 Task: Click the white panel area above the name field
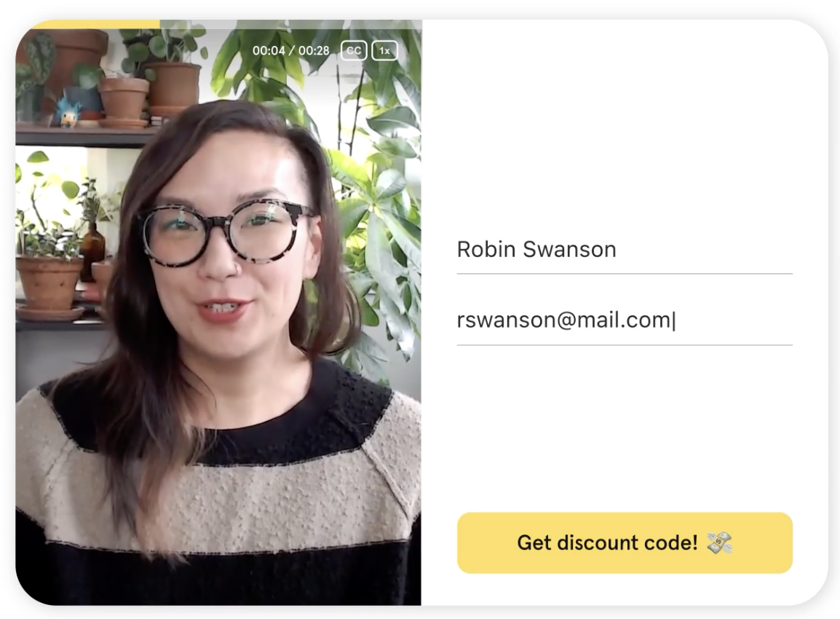point(625,129)
